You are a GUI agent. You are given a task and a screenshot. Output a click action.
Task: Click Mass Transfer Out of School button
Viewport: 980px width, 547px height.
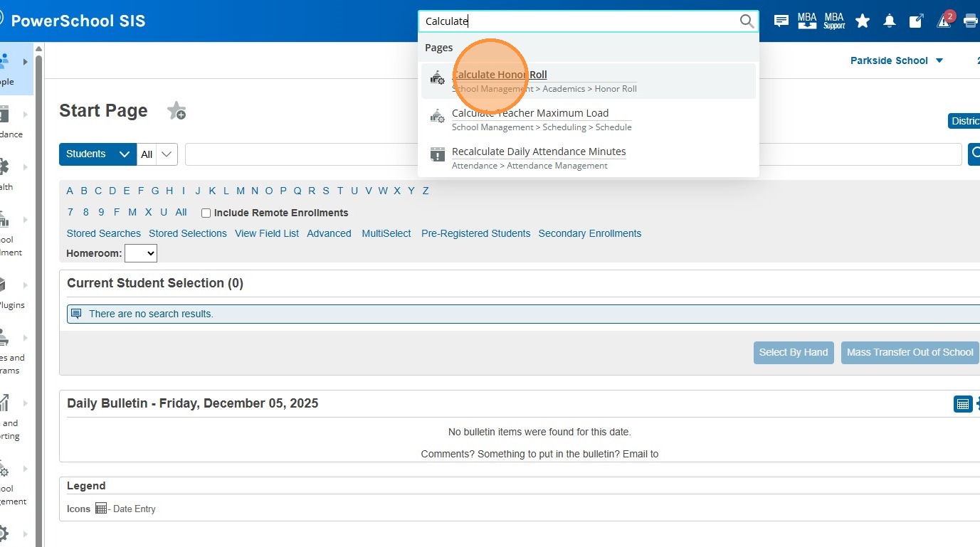tap(910, 352)
